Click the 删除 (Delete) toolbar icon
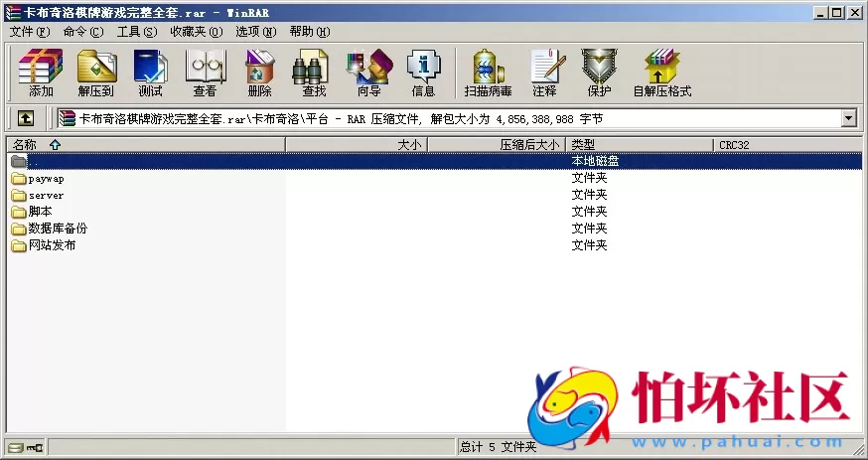Viewport: 868px width, 460px height. click(x=259, y=73)
